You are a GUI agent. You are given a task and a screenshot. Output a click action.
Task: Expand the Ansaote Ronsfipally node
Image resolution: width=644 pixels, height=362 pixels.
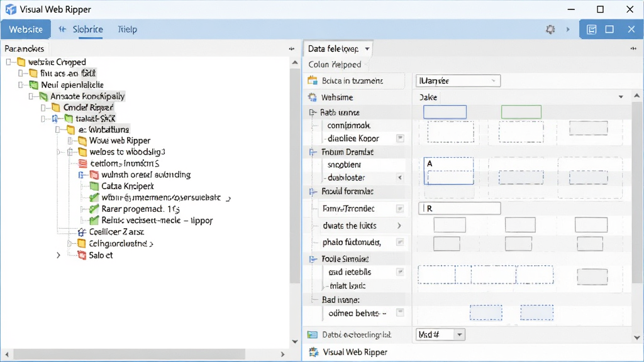pyautogui.click(x=31, y=96)
